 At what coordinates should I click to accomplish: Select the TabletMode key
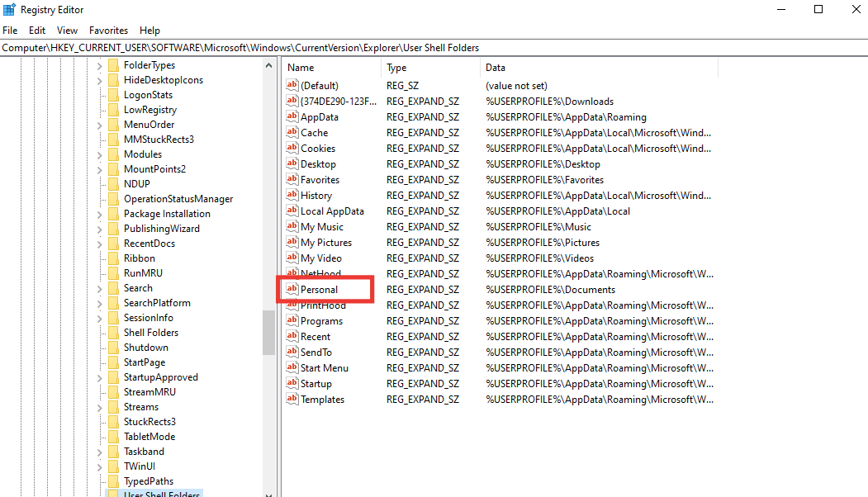coord(149,437)
